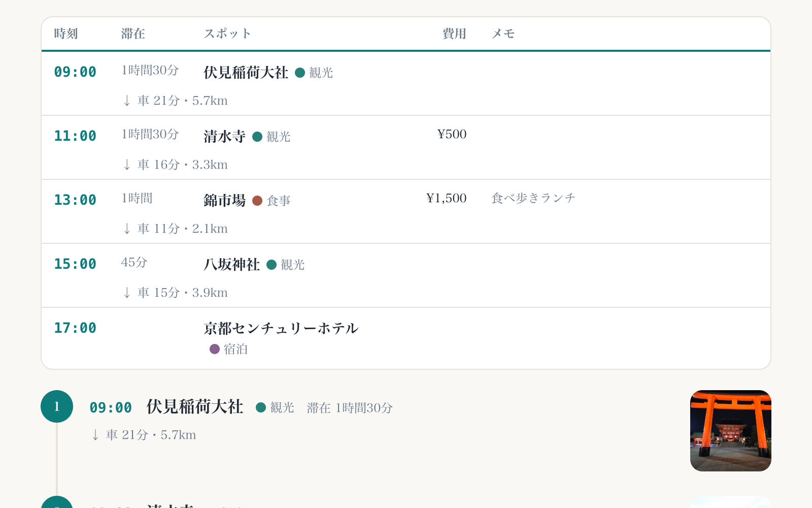
Task: Click table travel leg 車 21分・5.7km
Action: [x=176, y=101]
